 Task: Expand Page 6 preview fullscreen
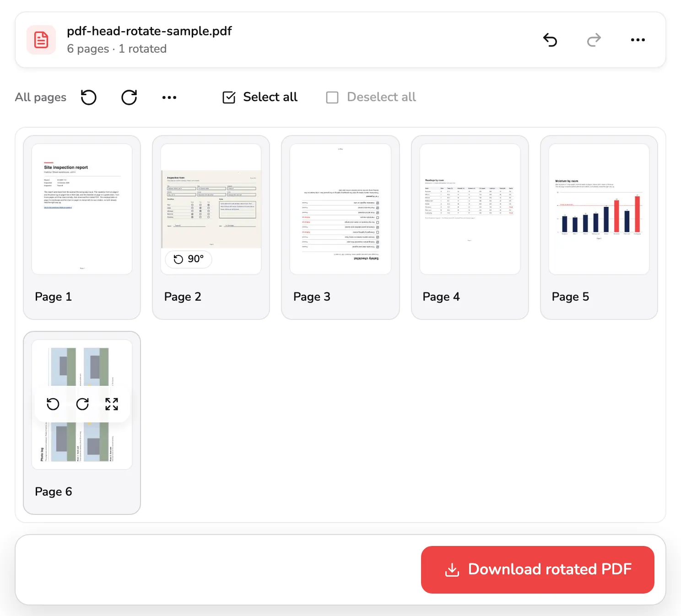(x=112, y=404)
